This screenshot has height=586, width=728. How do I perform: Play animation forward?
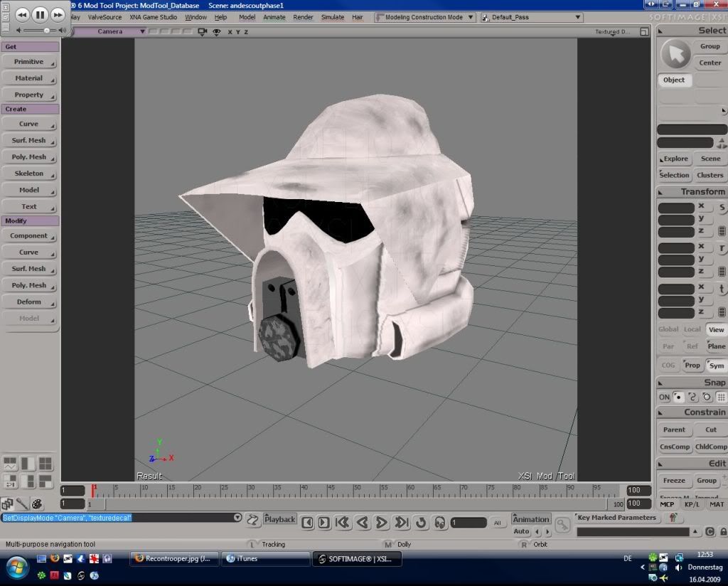(382, 523)
